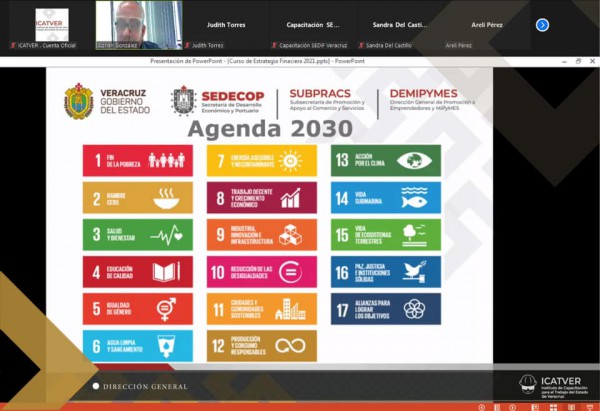The height and width of the screenshot is (411, 600).
Task: Select ICATVER Cuenta Oficial participant thumbnail
Action: point(52,25)
